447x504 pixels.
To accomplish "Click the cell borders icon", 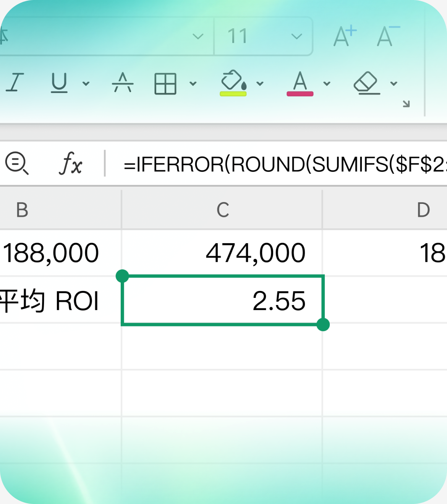I will 165,84.
